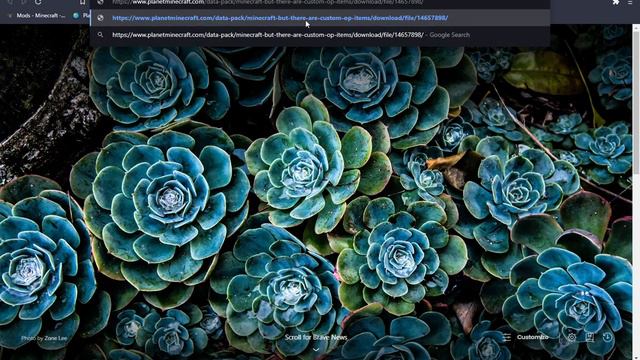Open photo credit link 'Zane Lee'
This screenshot has height=360, width=640.
coord(56,338)
